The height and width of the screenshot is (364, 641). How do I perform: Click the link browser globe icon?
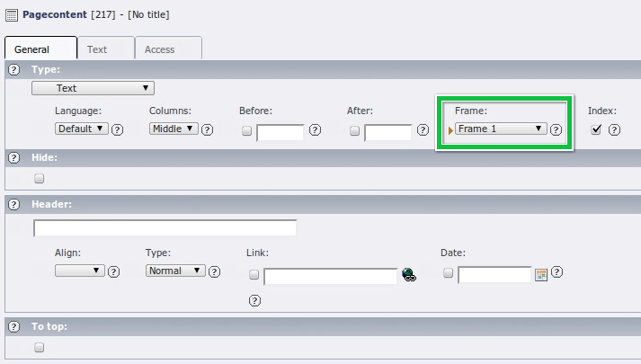pos(409,275)
